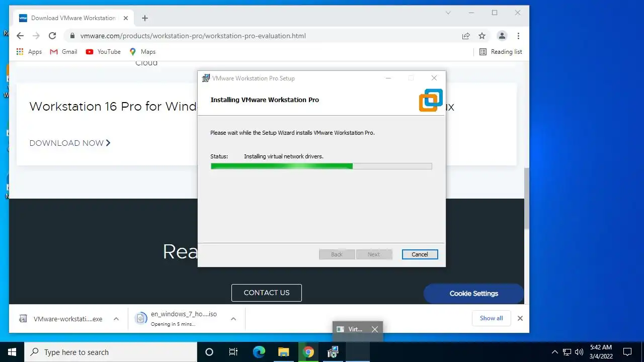Open Cortana circle icon

click(x=209, y=352)
